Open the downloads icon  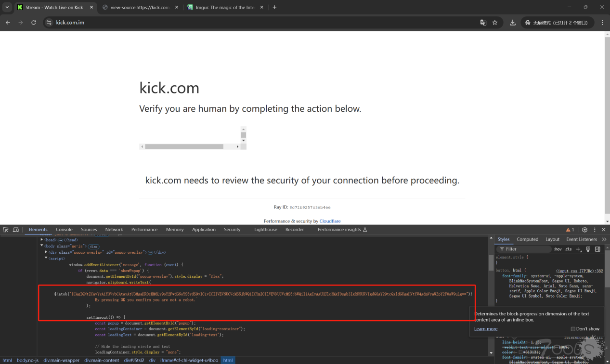[x=512, y=23]
